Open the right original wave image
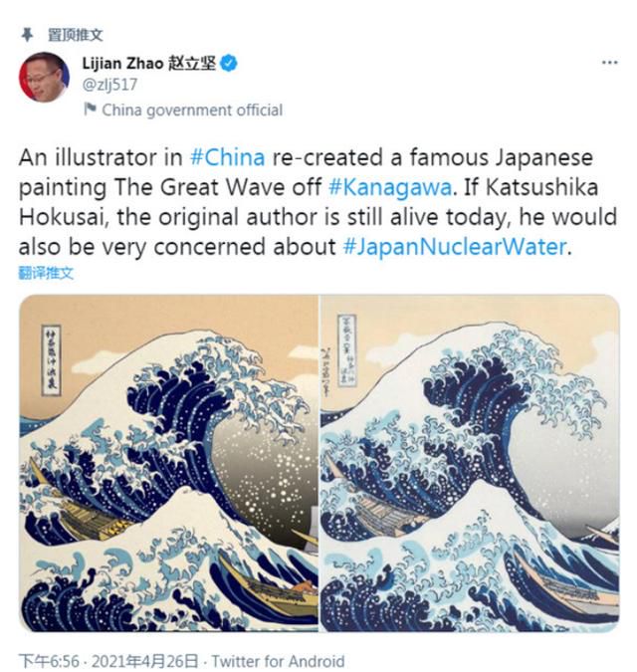 (x=470, y=463)
